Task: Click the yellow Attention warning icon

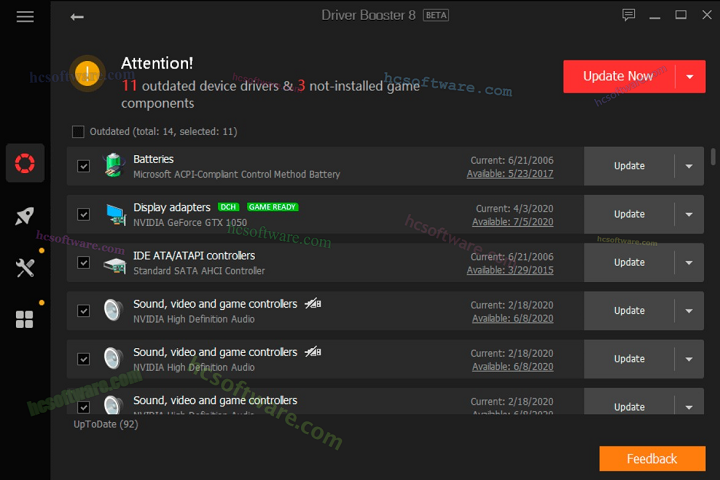Action: [x=87, y=73]
